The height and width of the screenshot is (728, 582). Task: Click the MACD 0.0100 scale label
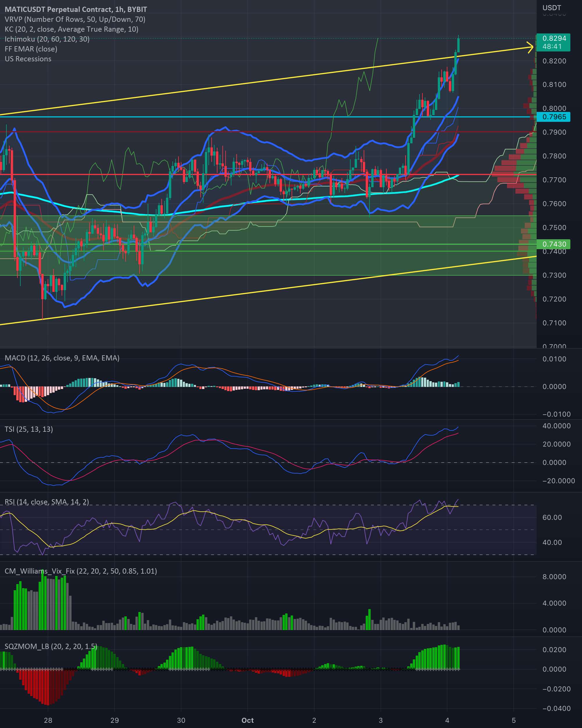pyautogui.click(x=554, y=359)
